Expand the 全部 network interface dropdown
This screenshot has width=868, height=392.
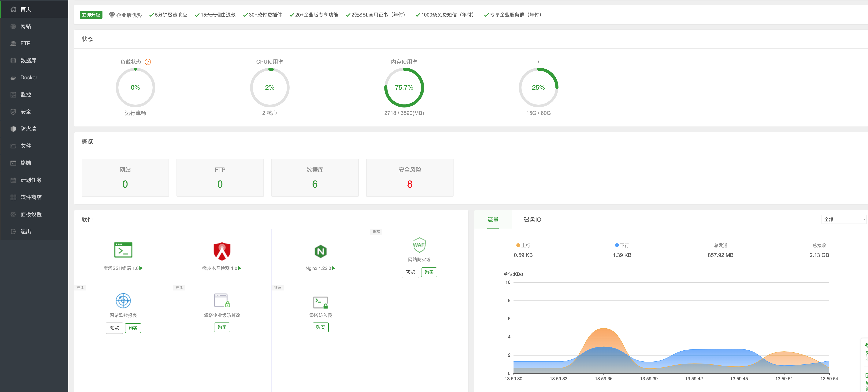coord(844,219)
